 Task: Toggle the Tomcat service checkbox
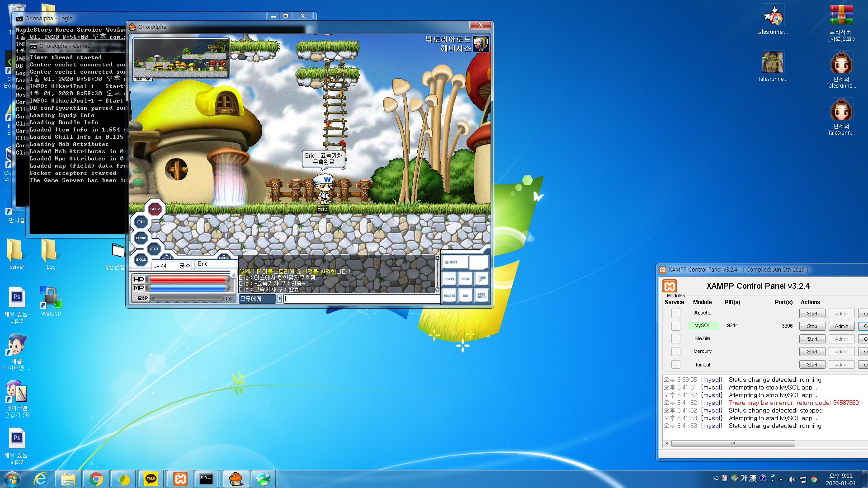point(675,364)
